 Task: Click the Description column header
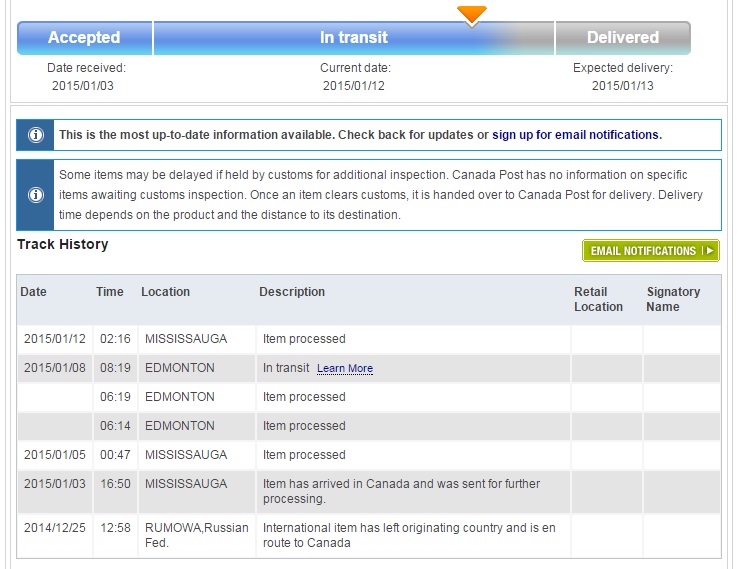[292, 292]
